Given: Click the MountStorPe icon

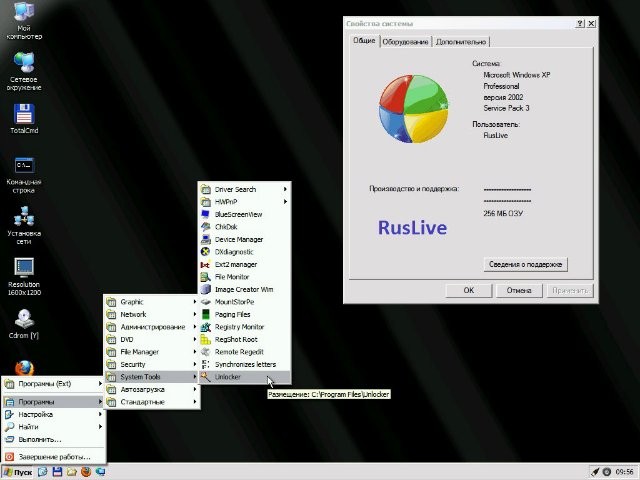Looking at the screenshot, I should [206, 302].
